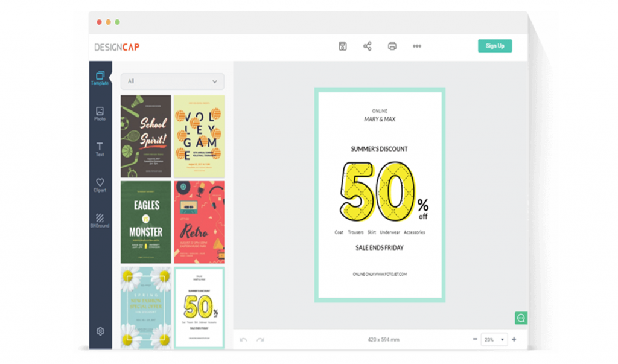Click the undo arrow
618x364 pixels.
pos(244,339)
